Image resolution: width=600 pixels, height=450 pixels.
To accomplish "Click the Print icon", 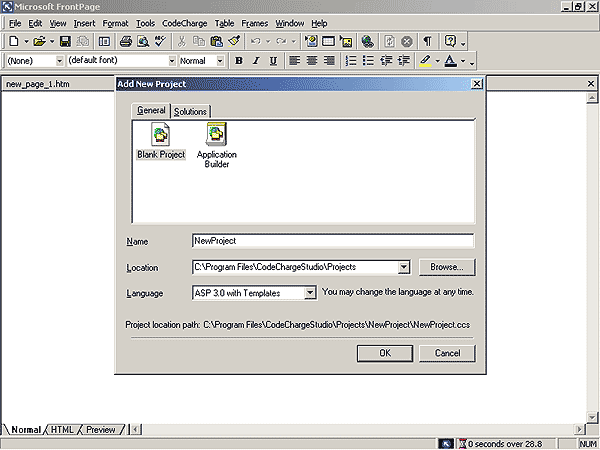I will tap(126, 41).
